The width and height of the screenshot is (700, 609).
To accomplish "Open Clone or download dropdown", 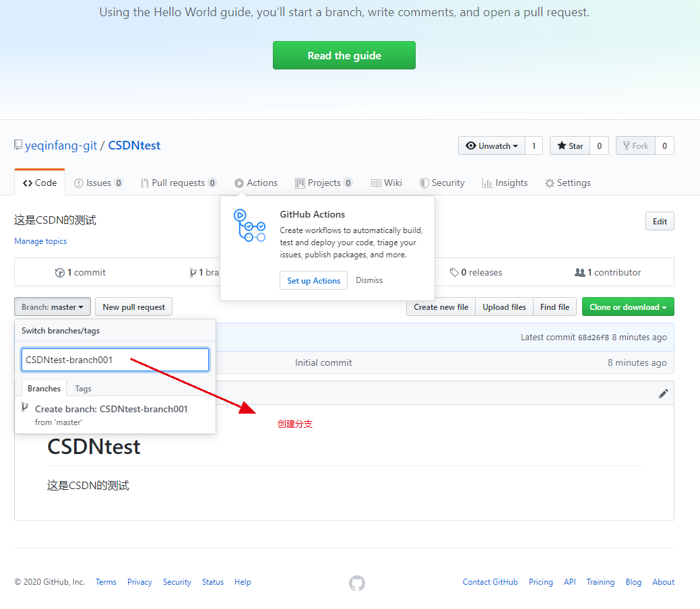I will coord(628,307).
